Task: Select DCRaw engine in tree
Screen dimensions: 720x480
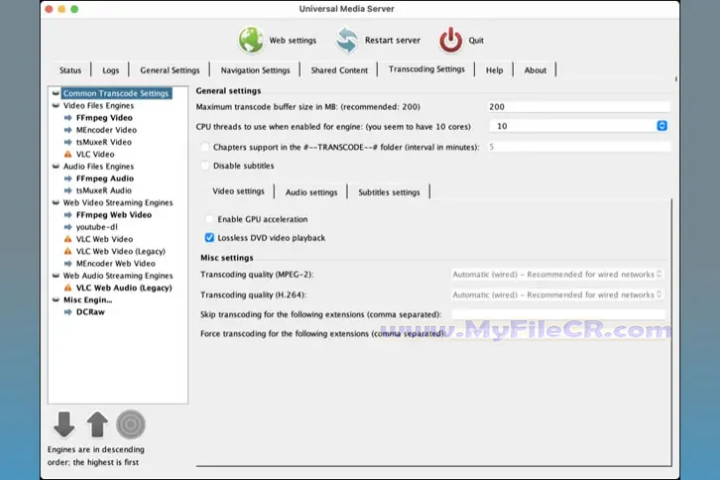Action: [x=90, y=312]
